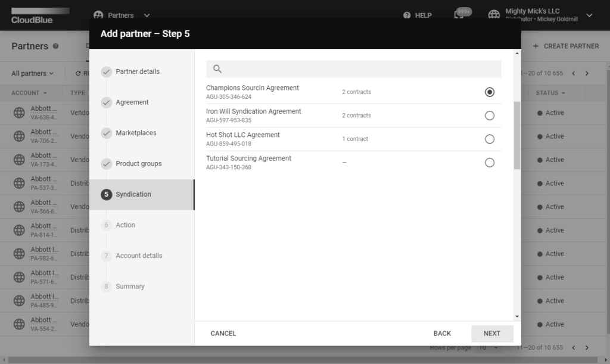This screenshot has width=610, height=364.
Task: Open the All partners filter dropdown
Action: [31, 73]
